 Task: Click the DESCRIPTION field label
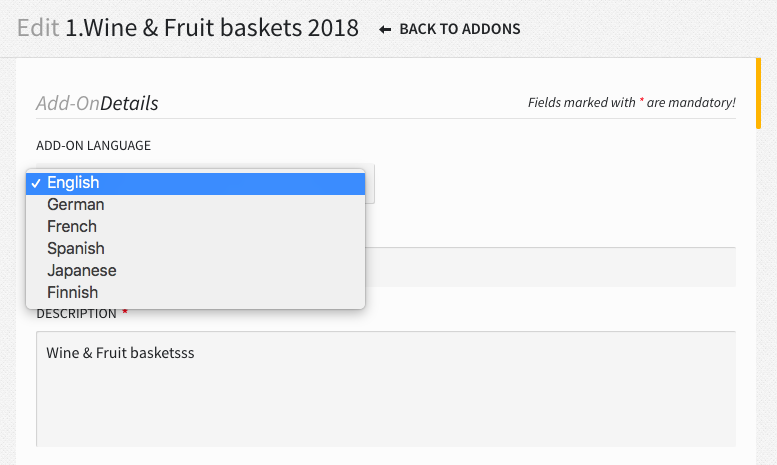(76, 314)
